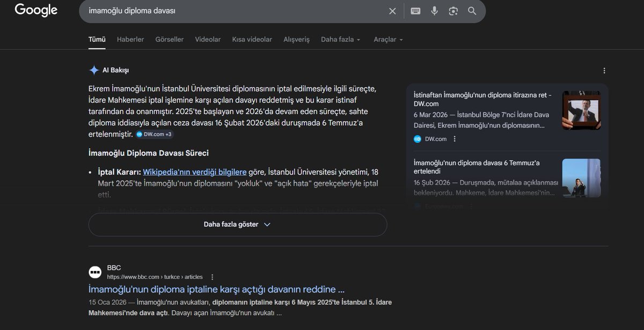Click the İptal Kararı bold text
This screenshot has height=330, width=644.
(119, 172)
